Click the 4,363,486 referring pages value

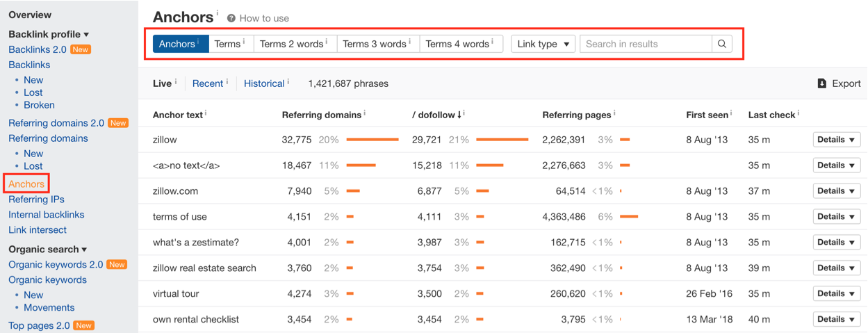(x=564, y=217)
